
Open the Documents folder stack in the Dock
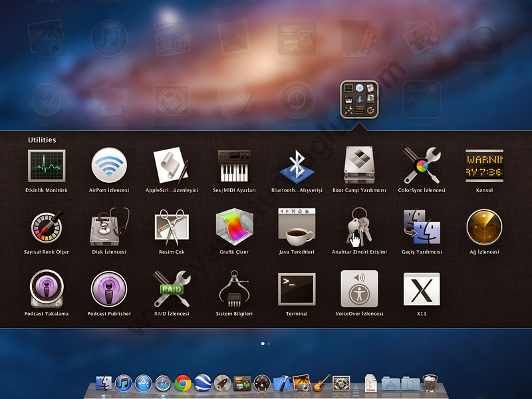(x=410, y=384)
